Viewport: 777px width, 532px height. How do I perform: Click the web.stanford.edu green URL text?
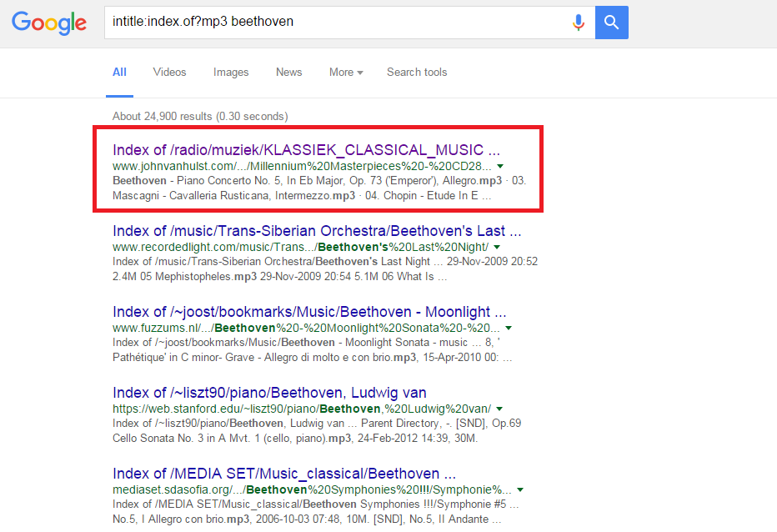302,409
